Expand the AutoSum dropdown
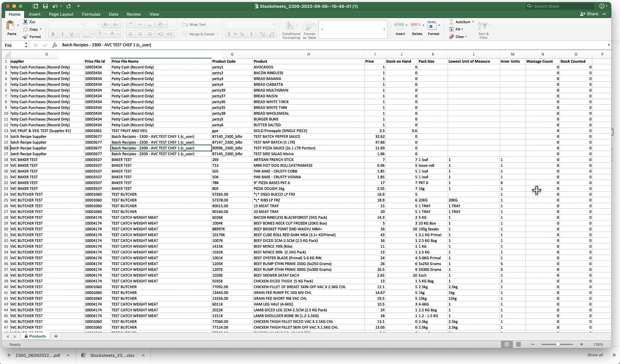Image resolution: width=620 pixels, height=364 pixels. [473, 22]
